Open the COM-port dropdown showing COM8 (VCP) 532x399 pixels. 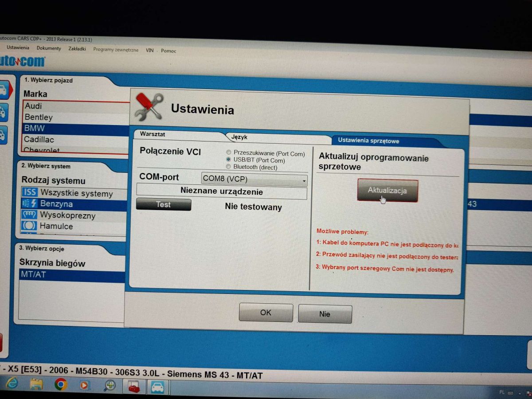[x=254, y=180]
